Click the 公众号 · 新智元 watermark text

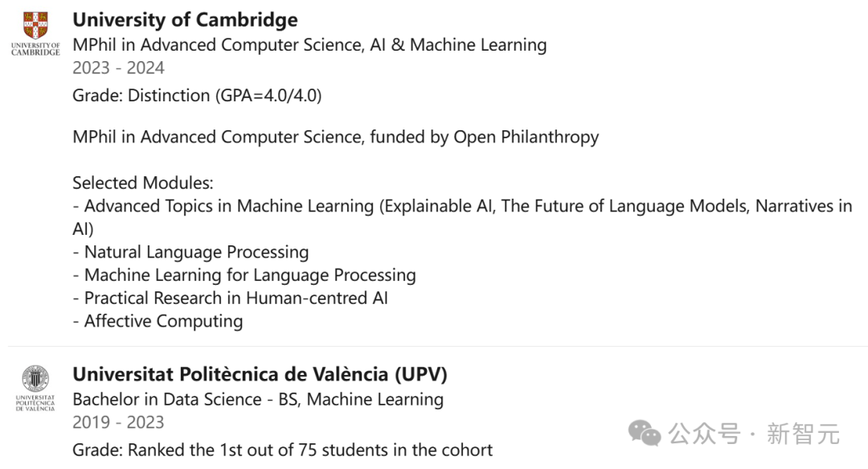[754, 434]
